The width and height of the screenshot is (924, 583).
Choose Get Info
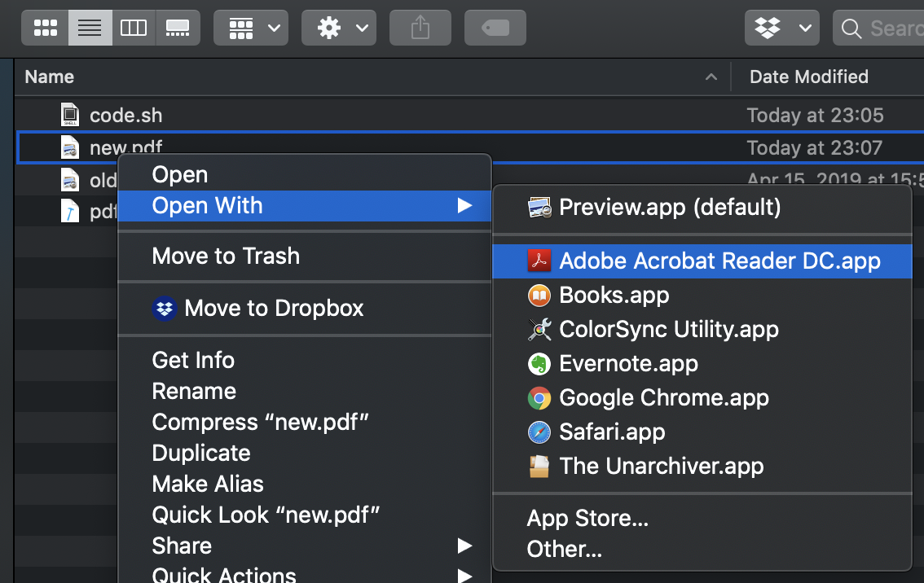click(x=304, y=360)
